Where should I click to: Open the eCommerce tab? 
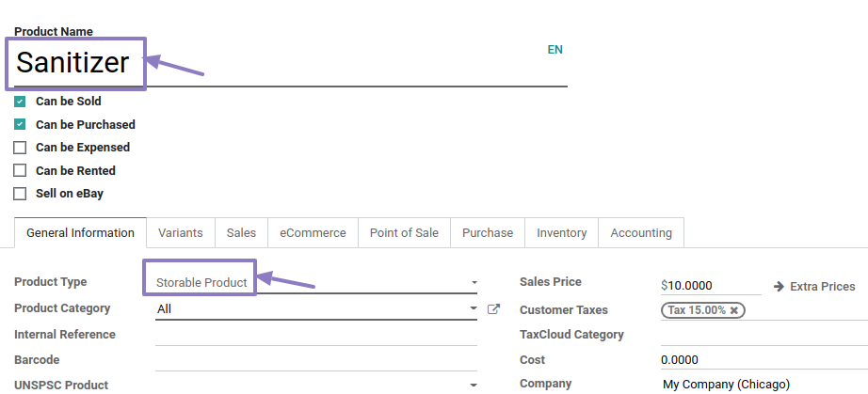click(313, 233)
